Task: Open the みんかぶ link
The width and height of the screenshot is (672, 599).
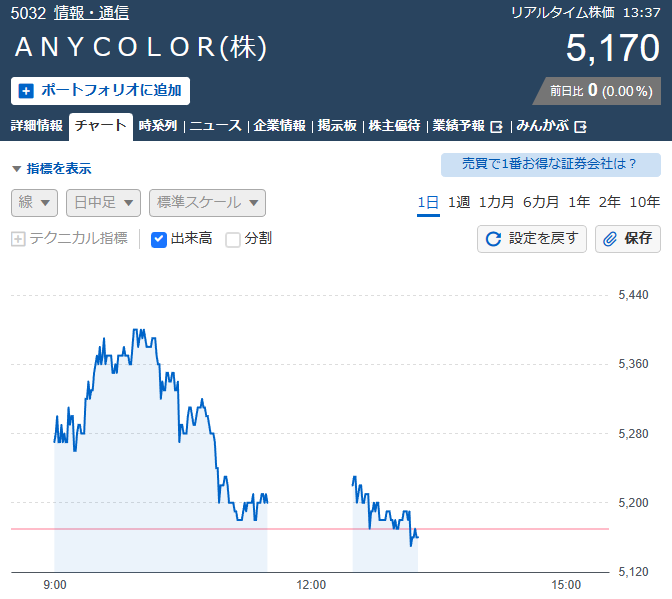Action: pos(543,126)
